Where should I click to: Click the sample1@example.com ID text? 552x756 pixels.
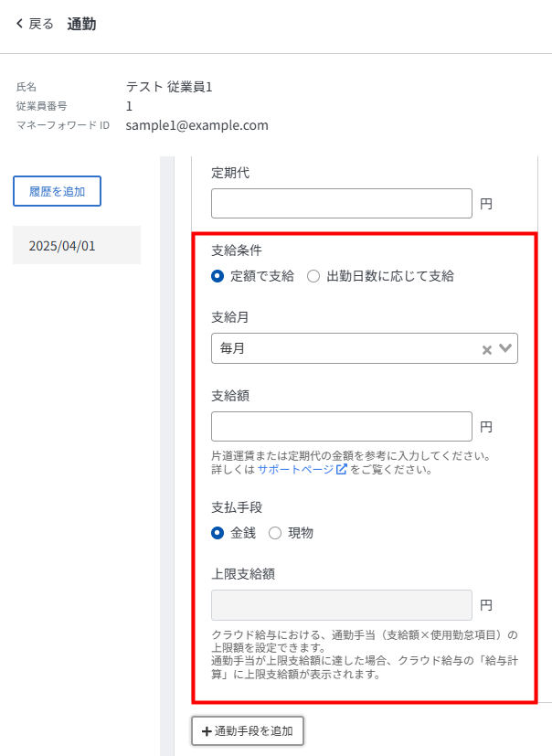[x=196, y=125]
